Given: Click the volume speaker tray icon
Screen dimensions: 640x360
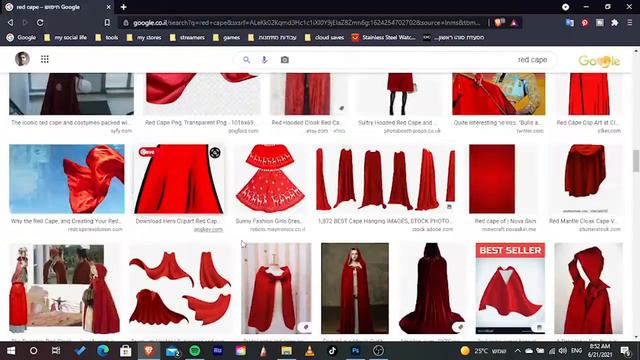Looking at the screenshot, I should click(563, 351).
